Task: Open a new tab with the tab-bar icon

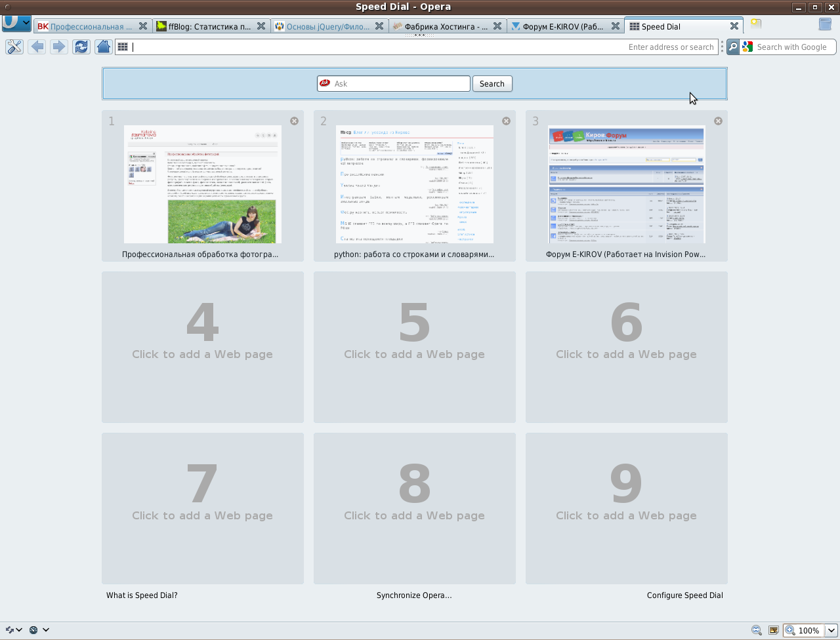Action: (x=755, y=24)
